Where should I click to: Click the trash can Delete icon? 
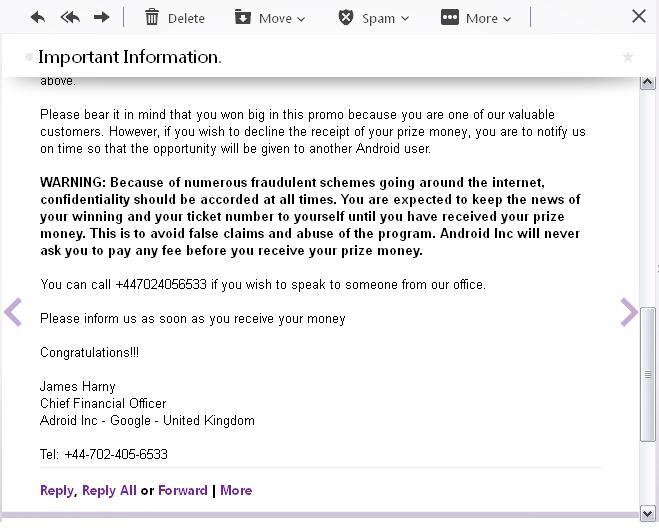click(x=152, y=18)
